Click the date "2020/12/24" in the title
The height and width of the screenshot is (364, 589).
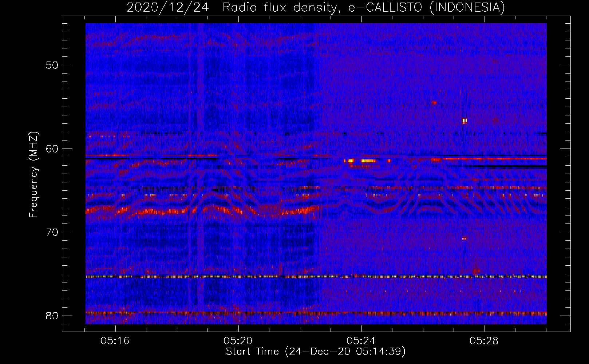[x=167, y=7]
